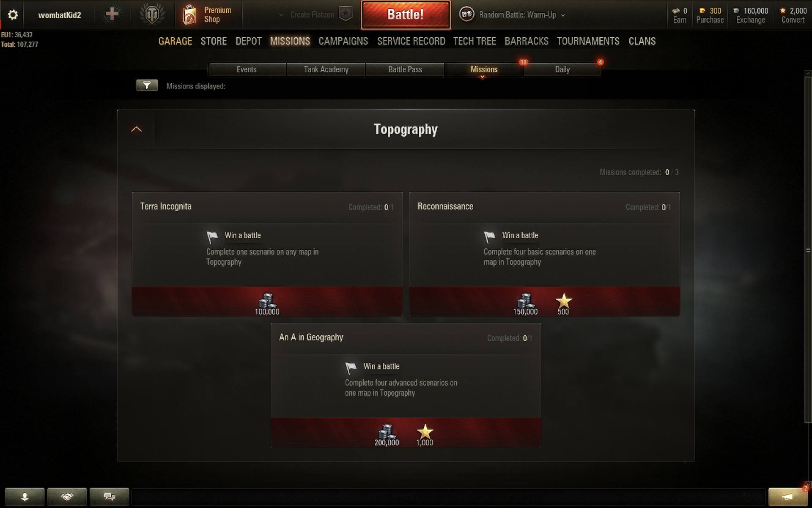This screenshot has height=508, width=812.
Task: Open the handshake referral icon button
Action: tap(67, 497)
